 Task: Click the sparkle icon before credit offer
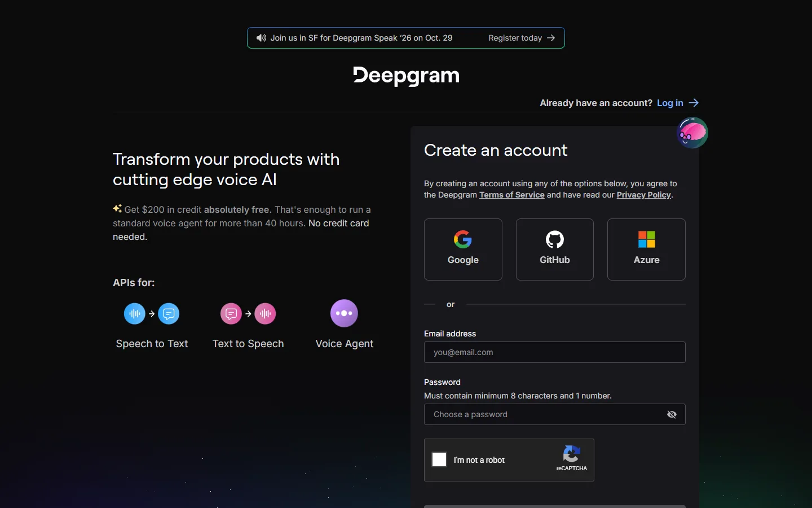117,209
